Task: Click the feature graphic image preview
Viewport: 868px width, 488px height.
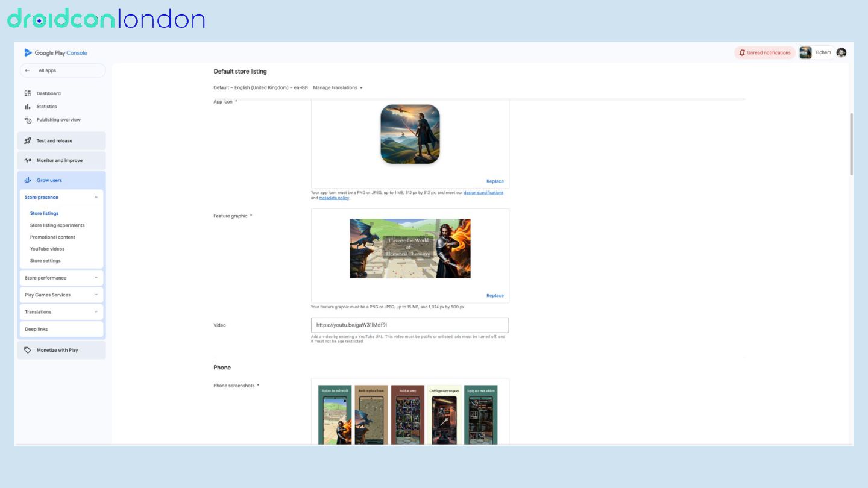Action: tap(410, 248)
